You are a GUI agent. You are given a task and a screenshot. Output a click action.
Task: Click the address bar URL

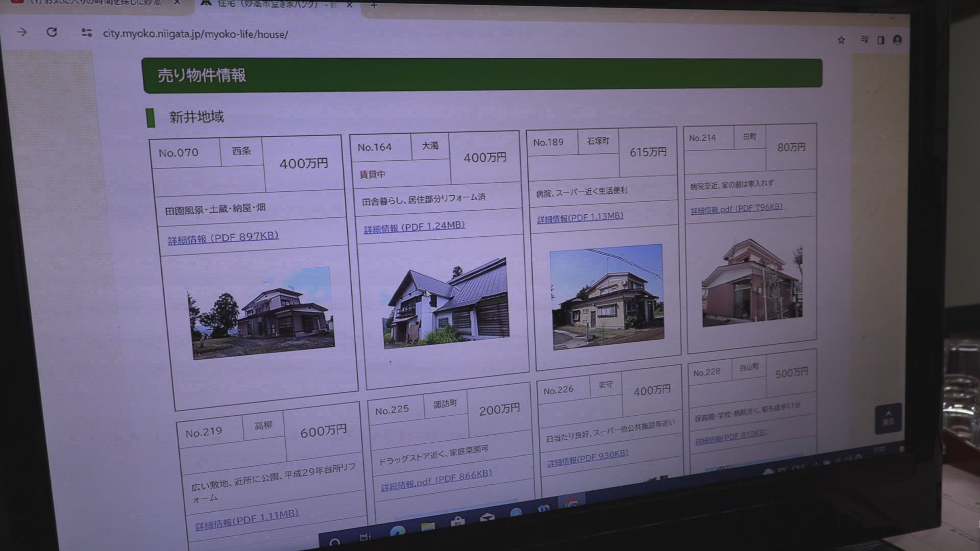(x=195, y=34)
